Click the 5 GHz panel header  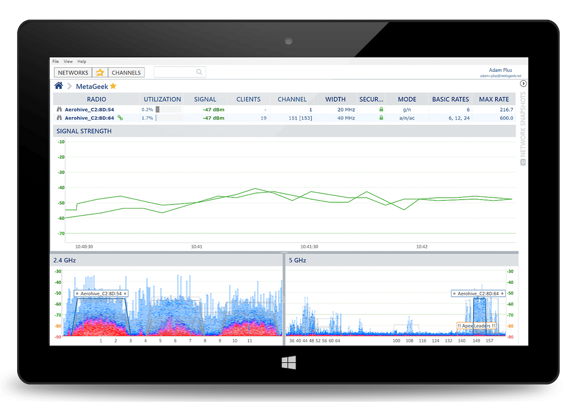coord(402,260)
